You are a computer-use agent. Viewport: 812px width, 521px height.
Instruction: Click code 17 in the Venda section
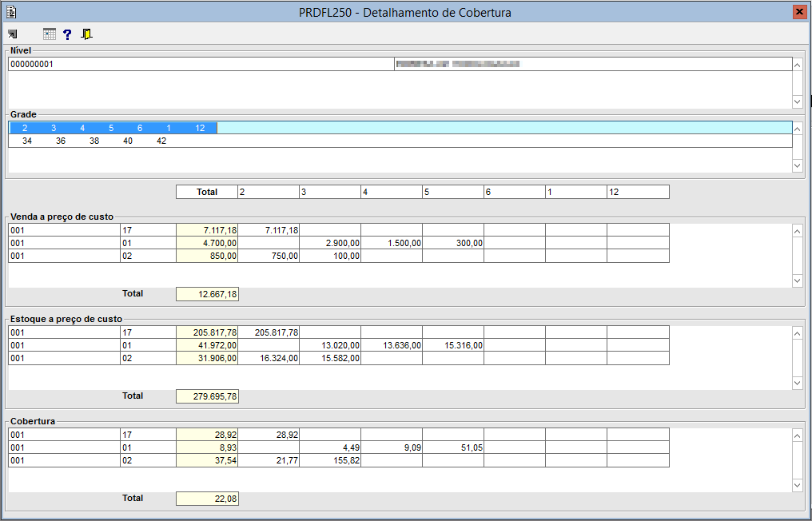(148, 230)
